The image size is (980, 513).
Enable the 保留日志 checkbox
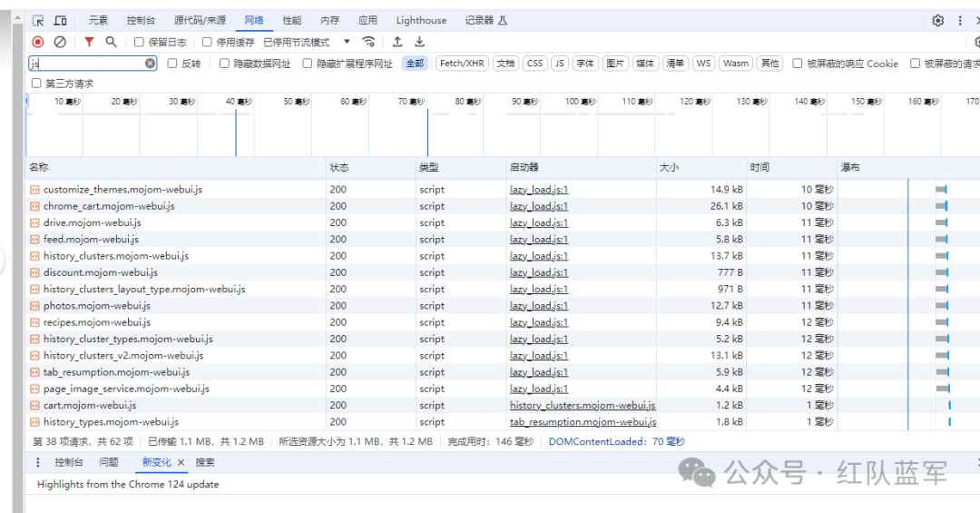pos(139,42)
